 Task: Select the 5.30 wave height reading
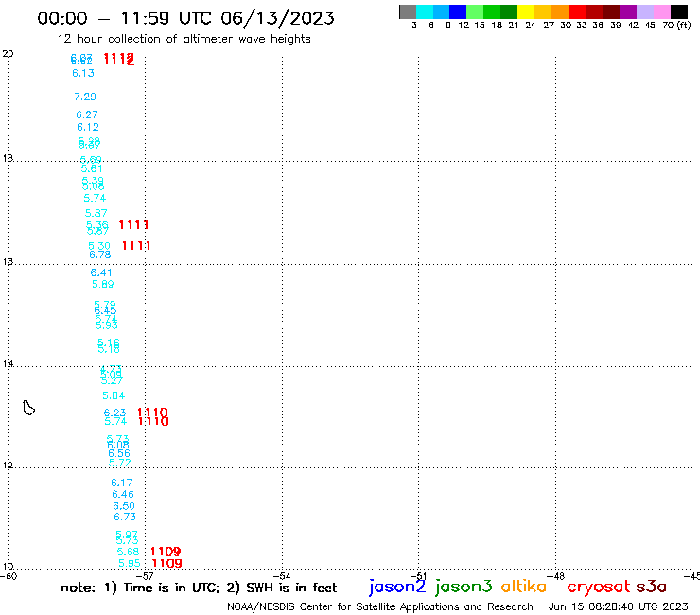click(x=99, y=246)
